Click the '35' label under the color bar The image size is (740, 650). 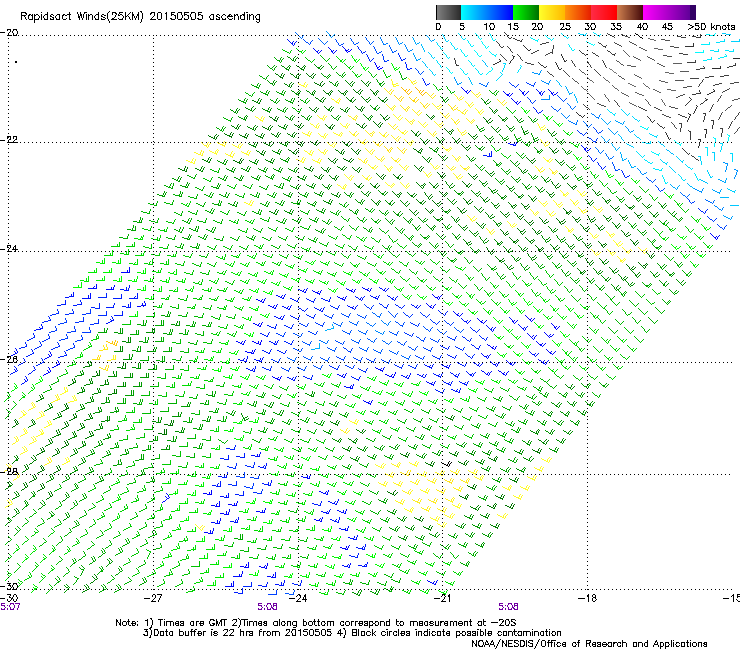616,27
